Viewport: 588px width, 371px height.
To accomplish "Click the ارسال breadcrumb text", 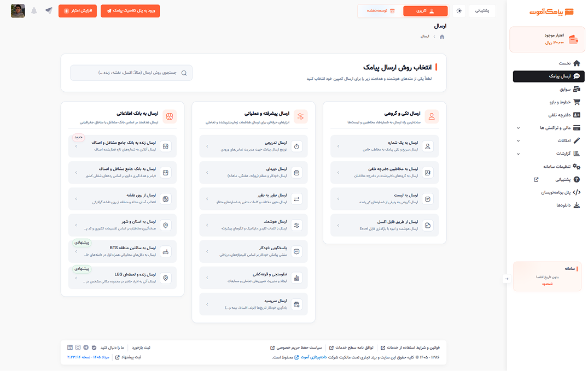I will [x=424, y=37].
